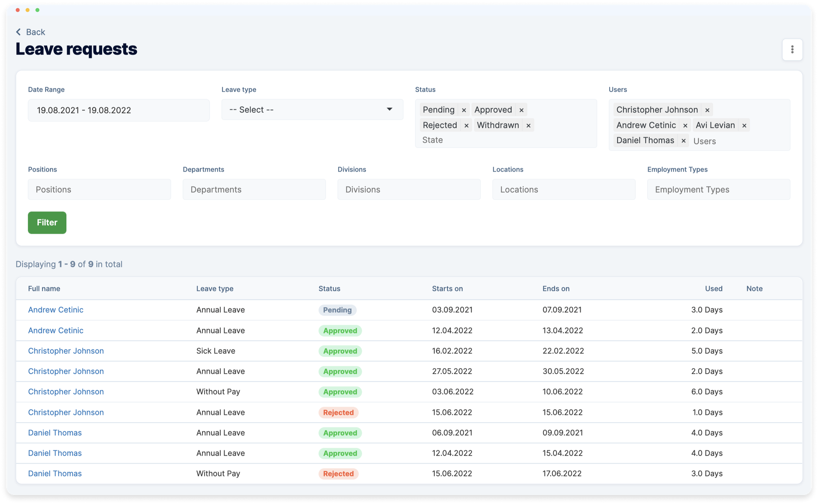Open Christopher Johnson's Rejected request link
Screen dimensions: 818x504
(x=66, y=412)
